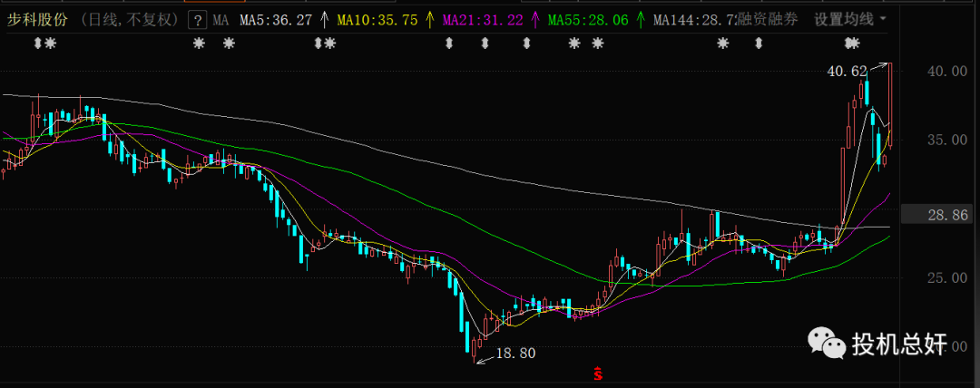Screen dimensions: 980x388
Task: Click the 日线, 不复权 period setting
Action: [x=127, y=19]
